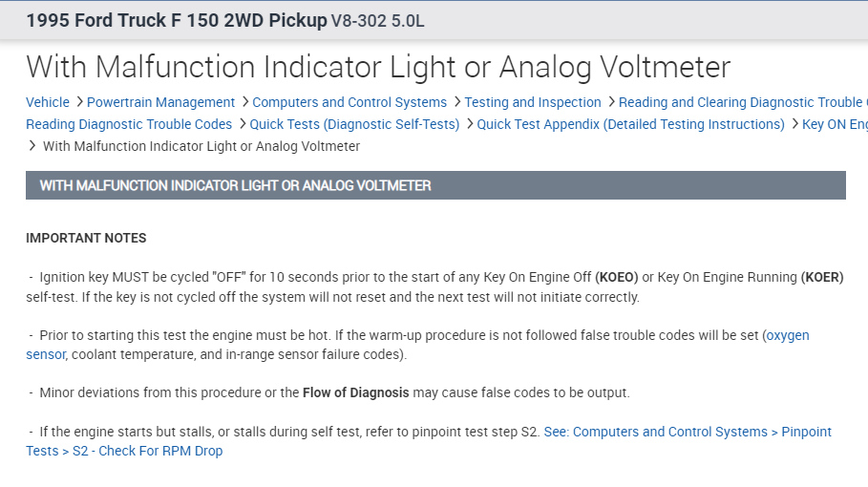Click the V8-302 5.0L engine label
This screenshot has width=868, height=487.
click(x=379, y=20)
